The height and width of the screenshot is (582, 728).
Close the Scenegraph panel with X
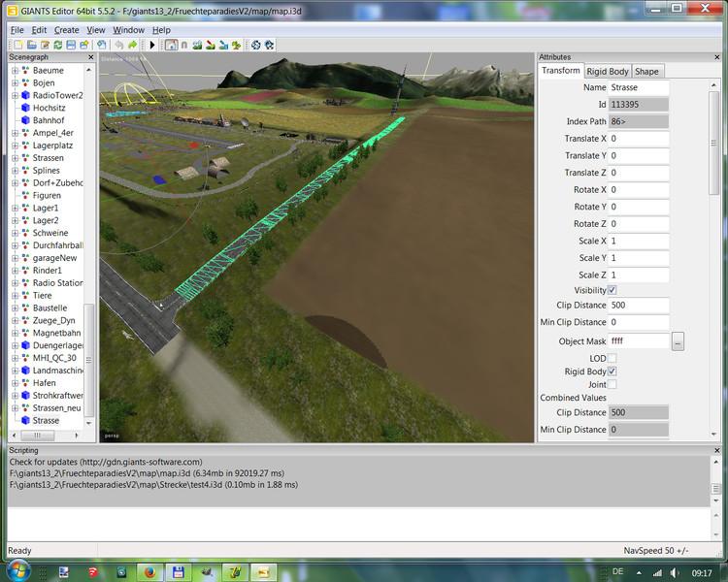click(92, 58)
